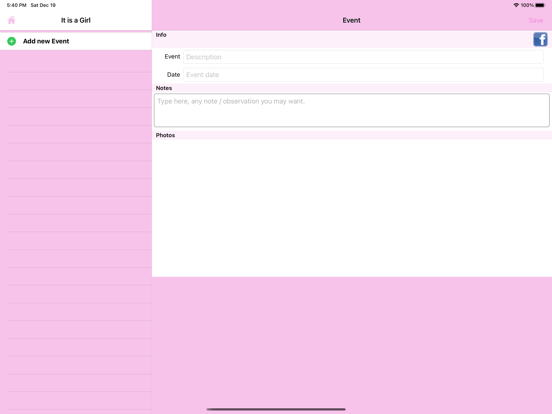Click the 'Date' field label
Image resolution: width=552 pixels, height=414 pixels.
click(x=173, y=75)
